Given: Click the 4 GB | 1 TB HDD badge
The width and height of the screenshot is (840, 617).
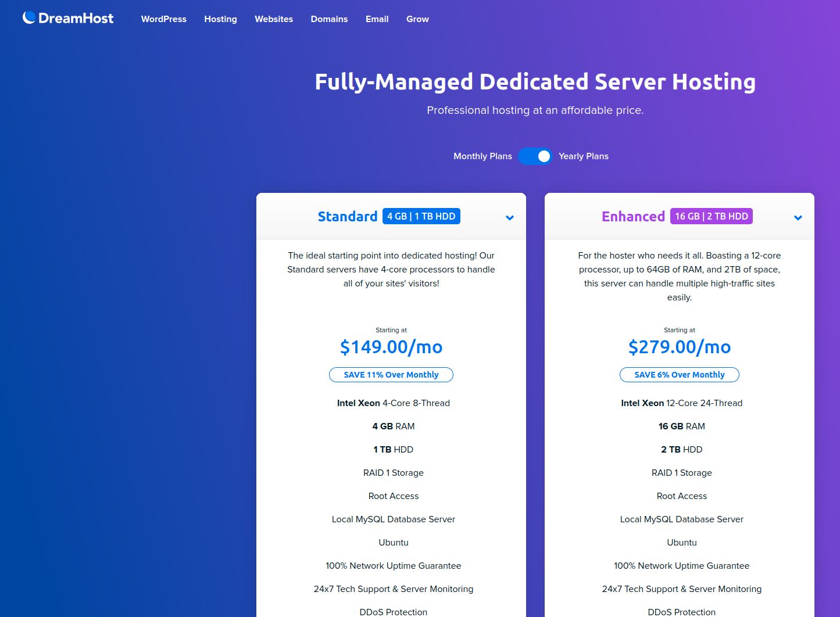Looking at the screenshot, I should (x=421, y=216).
